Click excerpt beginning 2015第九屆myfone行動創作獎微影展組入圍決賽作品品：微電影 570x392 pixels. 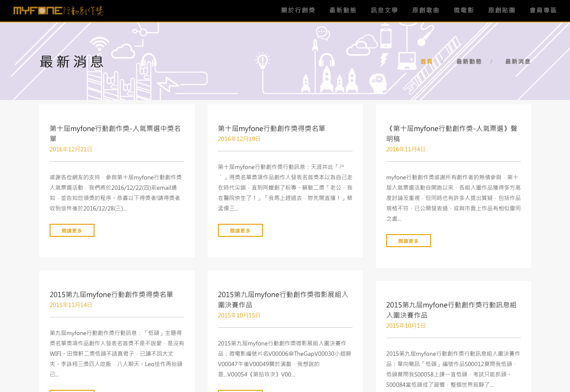(285, 359)
